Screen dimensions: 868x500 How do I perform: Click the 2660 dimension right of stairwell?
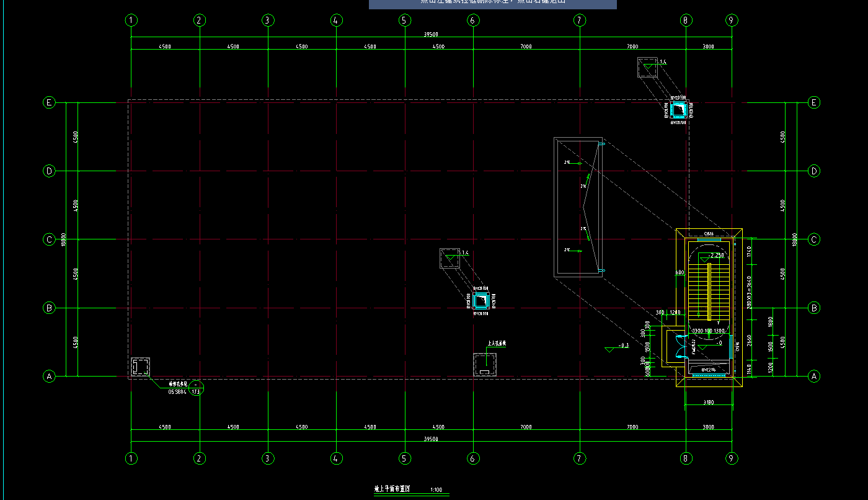tap(750, 341)
